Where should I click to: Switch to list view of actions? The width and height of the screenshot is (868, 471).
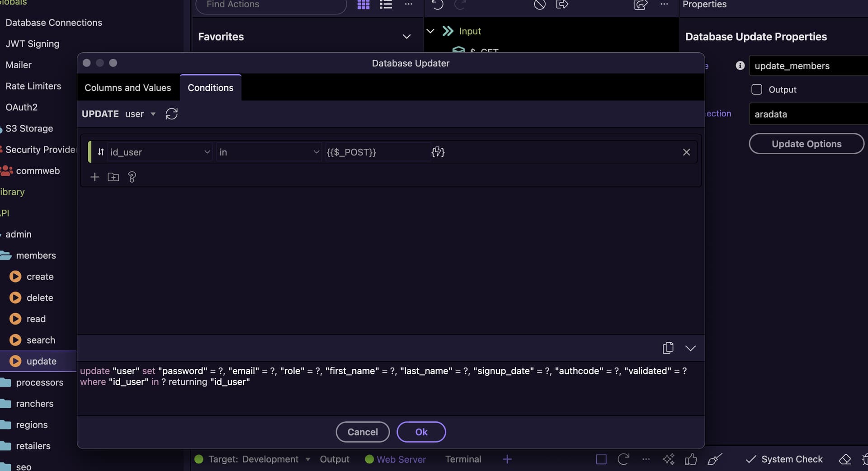pos(386,5)
